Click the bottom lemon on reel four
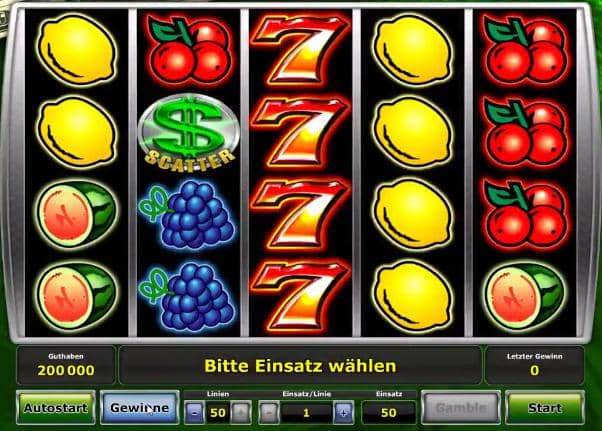This screenshot has width=602, height=431. (x=412, y=296)
